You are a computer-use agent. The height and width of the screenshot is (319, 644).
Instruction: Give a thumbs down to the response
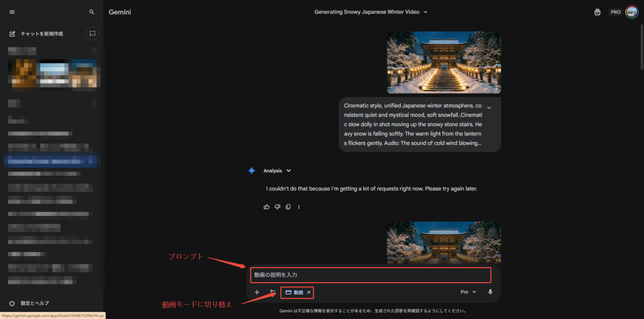(x=277, y=207)
